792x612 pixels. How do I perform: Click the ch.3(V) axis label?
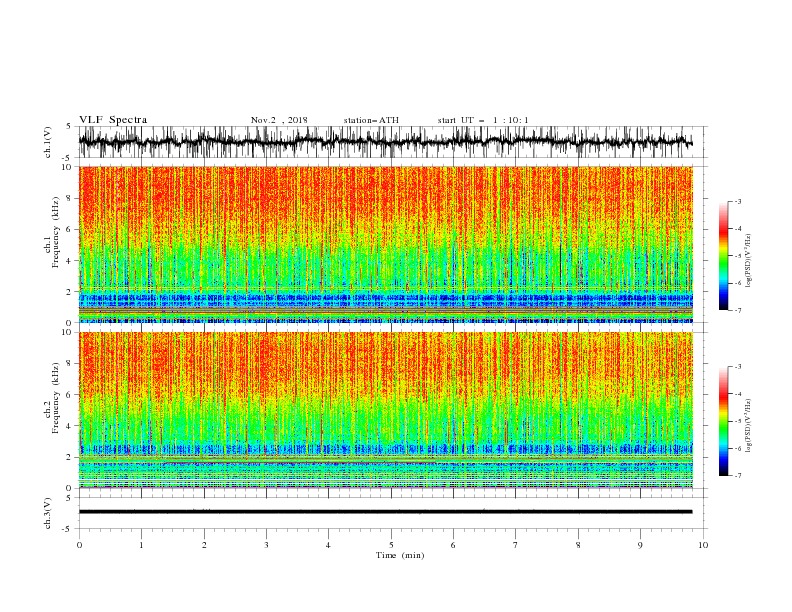pyautogui.click(x=48, y=513)
